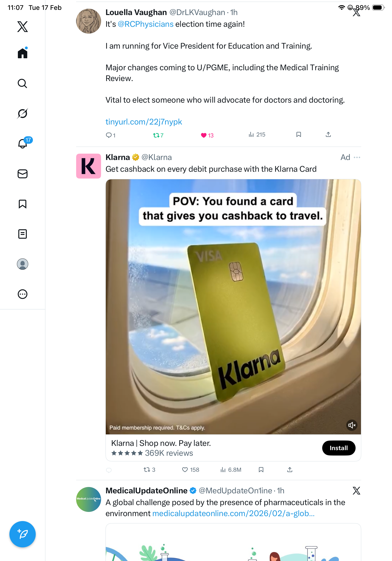Play the Klarna card video thumbnail
This screenshot has width=392, height=561.
[x=233, y=307]
